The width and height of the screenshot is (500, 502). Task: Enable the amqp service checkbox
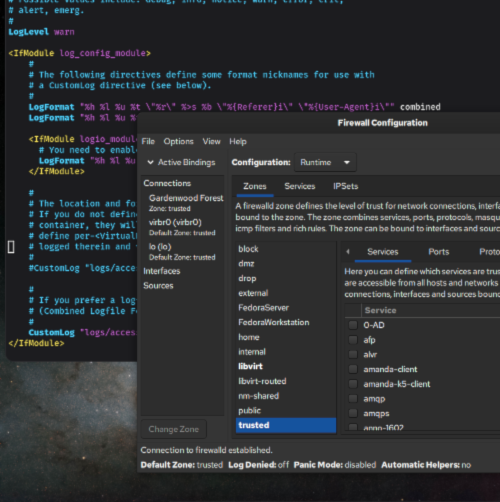353,399
